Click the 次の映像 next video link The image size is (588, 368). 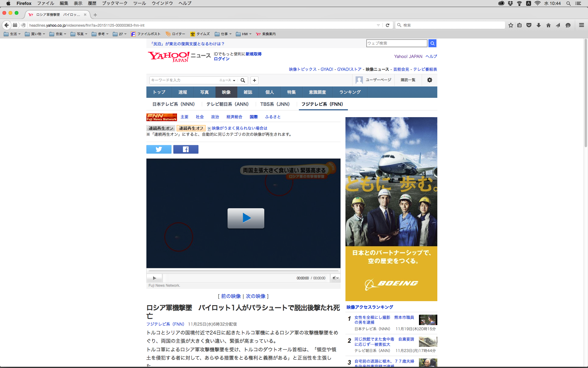tap(255, 296)
